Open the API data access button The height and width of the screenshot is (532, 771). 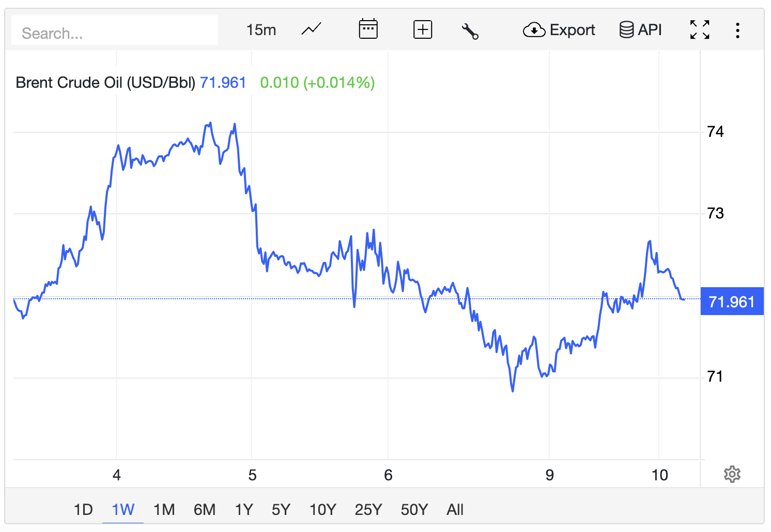point(640,30)
